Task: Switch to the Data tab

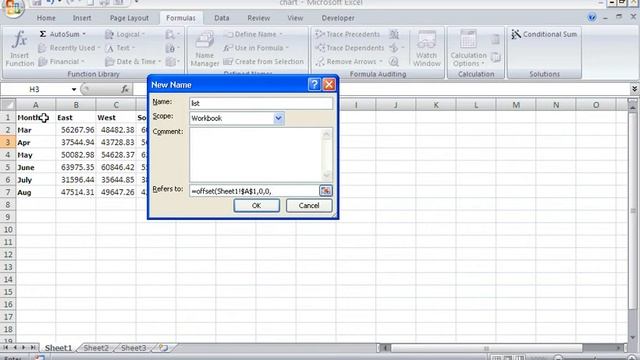Action: tap(222, 18)
